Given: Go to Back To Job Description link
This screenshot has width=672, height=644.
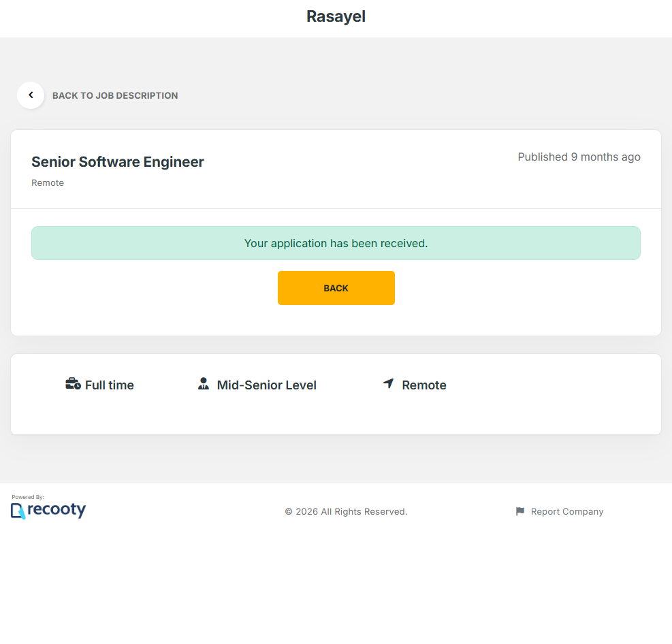Looking at the screenshot, I should [115, 95].
